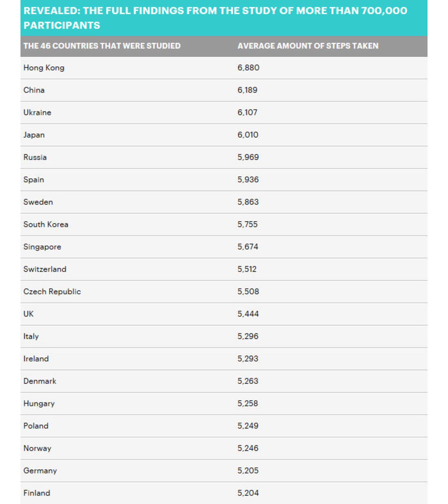Click Spain's 5,936 step count
The image size is (448, 504).
[x=248, y=180]
